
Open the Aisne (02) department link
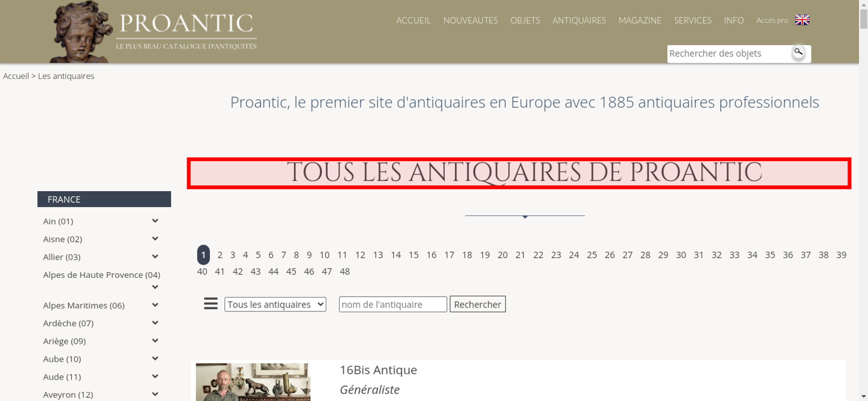point(62,239)
